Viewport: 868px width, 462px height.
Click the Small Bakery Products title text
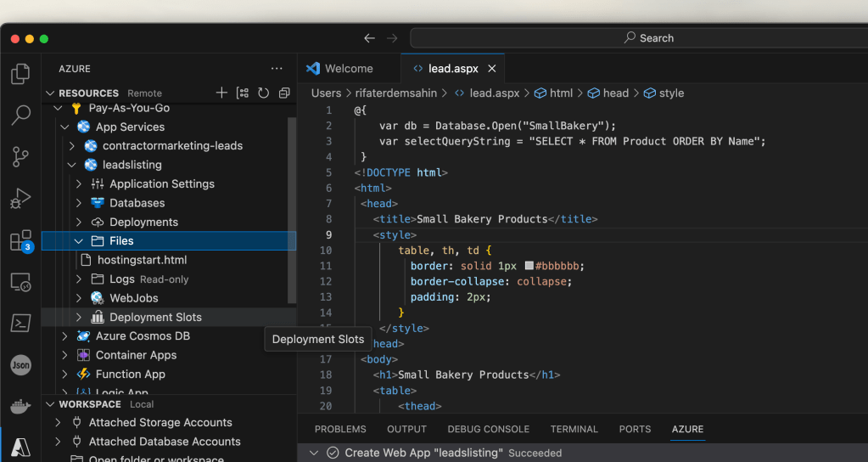(x=482, y=219)
